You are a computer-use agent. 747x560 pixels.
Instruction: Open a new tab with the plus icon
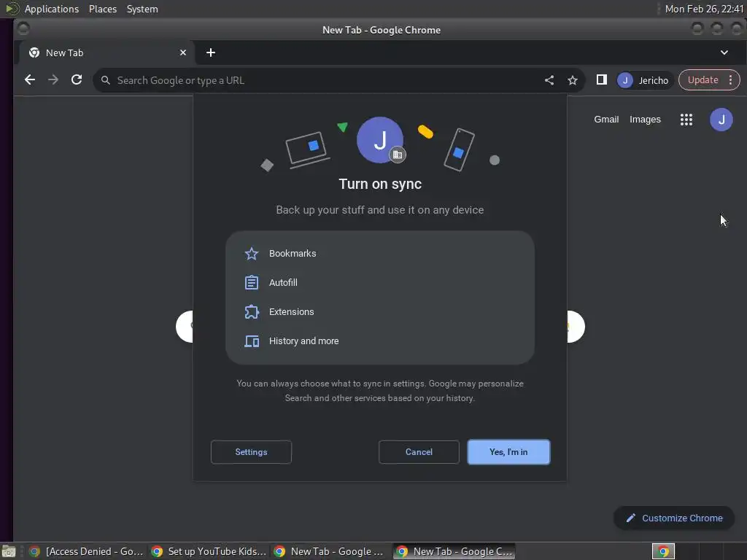point(211,52)
